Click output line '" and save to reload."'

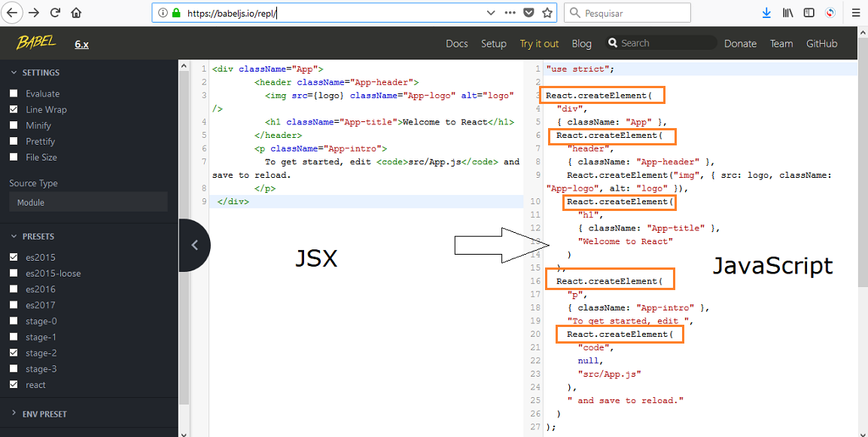point(626,400)
